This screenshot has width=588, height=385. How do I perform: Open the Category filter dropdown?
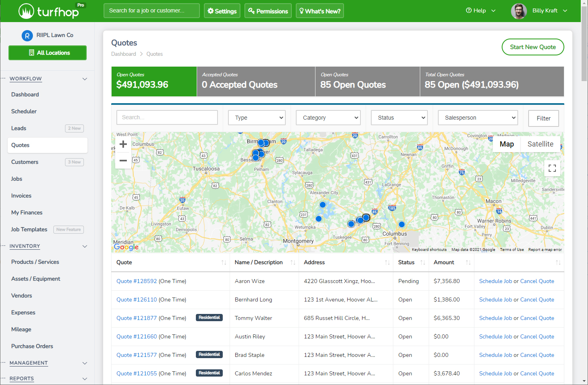(328, 118)
